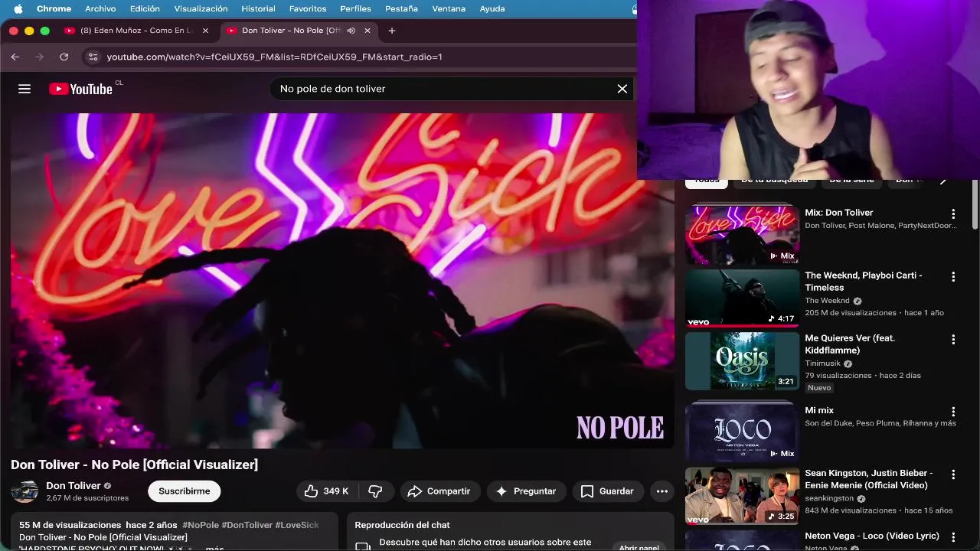Open Don Toliver channel avatar
980x551 pixels.
pyautogui.click(x=24, y=491)
